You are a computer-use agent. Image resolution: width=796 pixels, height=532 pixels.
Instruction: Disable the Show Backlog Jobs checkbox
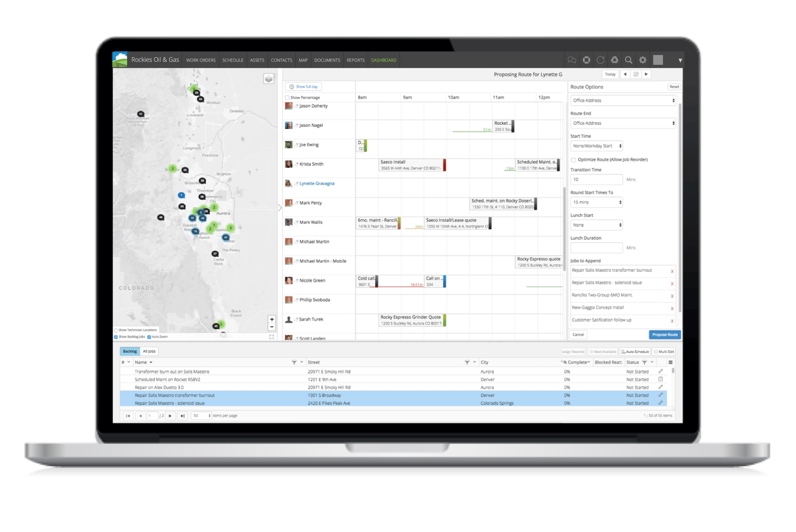(x=116, y=336)
